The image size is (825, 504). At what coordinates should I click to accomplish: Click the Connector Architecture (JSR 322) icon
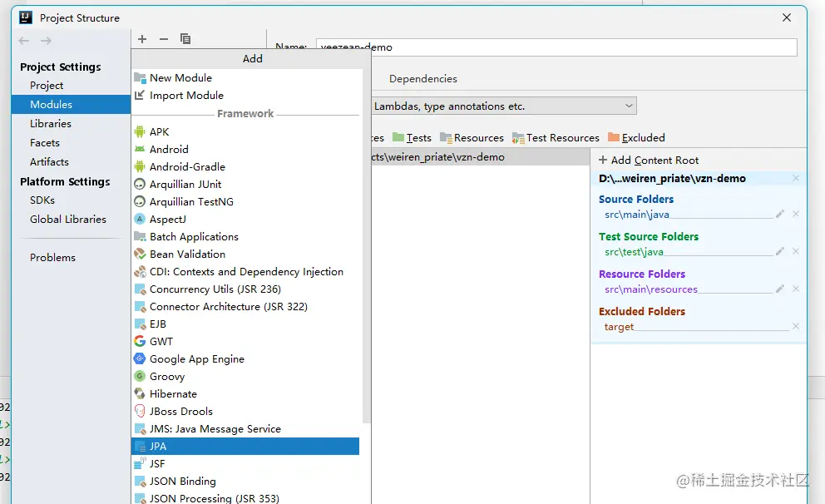(x=140, y=306)
